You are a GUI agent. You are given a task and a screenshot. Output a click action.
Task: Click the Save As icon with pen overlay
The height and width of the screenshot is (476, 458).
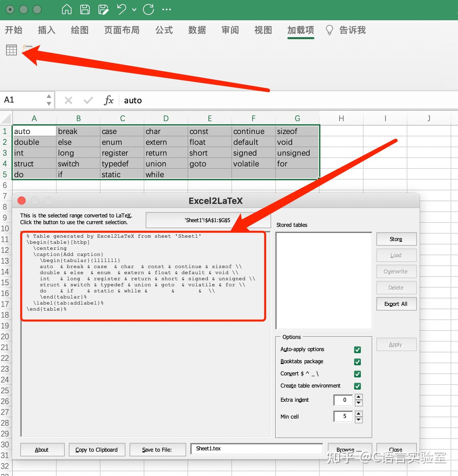(103, 9)
